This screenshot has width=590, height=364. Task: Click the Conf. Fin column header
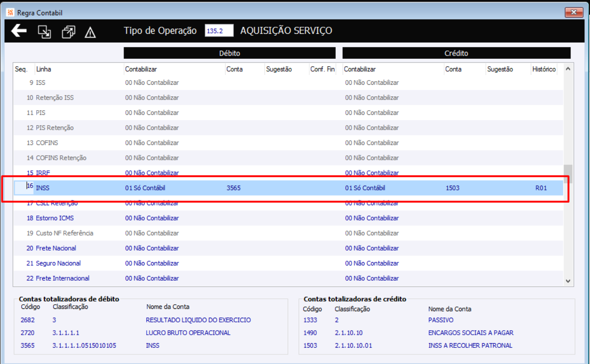tap(322, 69)
